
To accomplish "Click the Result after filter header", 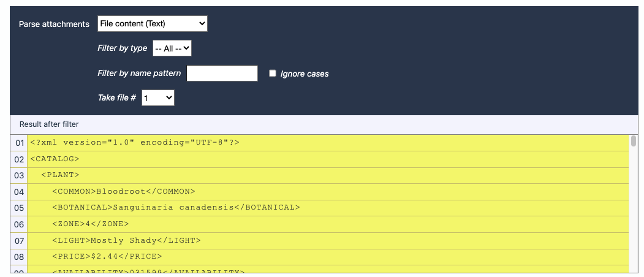I will [x=49, y=124].
